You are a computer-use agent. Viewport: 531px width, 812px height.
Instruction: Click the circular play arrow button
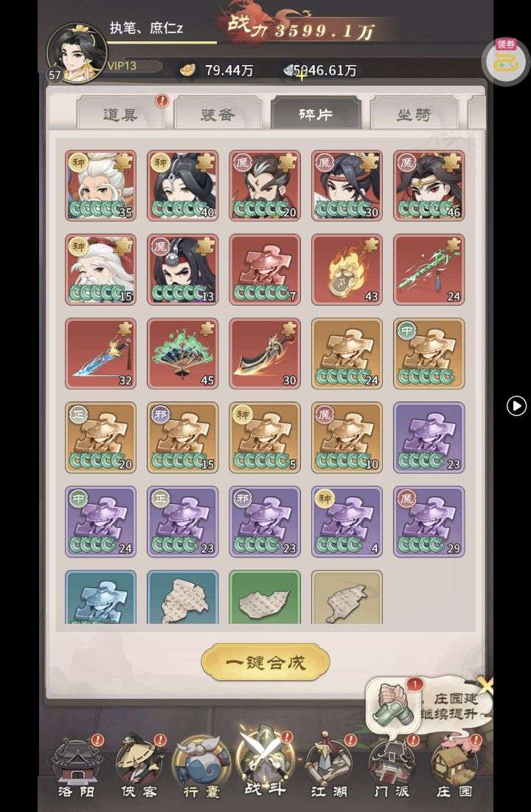point(516,406)
